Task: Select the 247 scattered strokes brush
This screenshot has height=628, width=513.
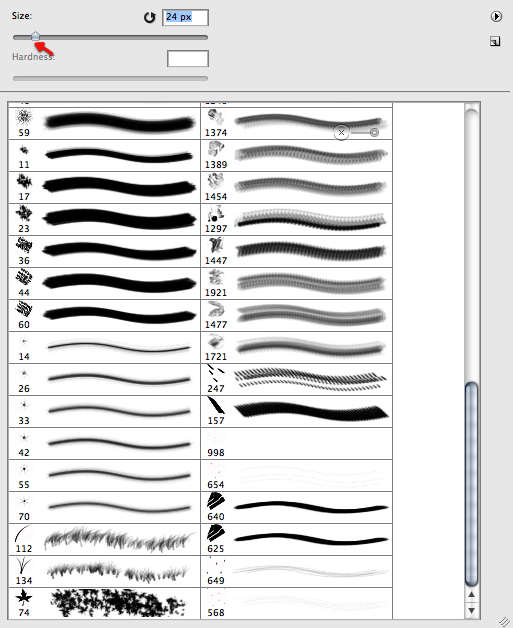Action: click(296, 379)
